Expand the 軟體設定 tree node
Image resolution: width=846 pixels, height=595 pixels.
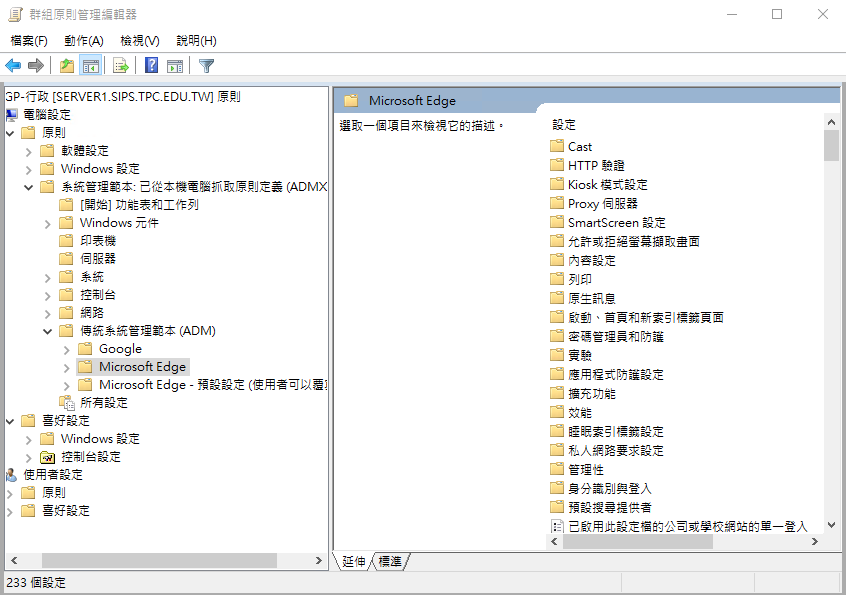(29, 151)
